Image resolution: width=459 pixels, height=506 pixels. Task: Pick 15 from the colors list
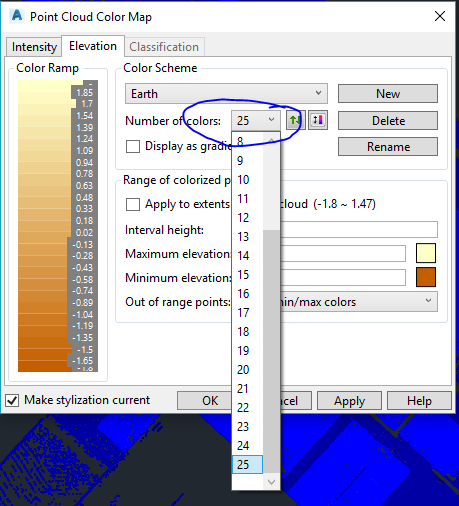247,275
